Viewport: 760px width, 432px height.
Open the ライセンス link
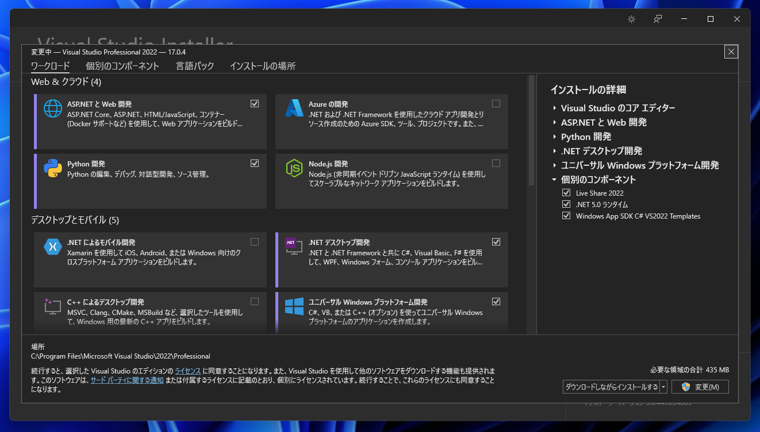(x=188, y=371)
